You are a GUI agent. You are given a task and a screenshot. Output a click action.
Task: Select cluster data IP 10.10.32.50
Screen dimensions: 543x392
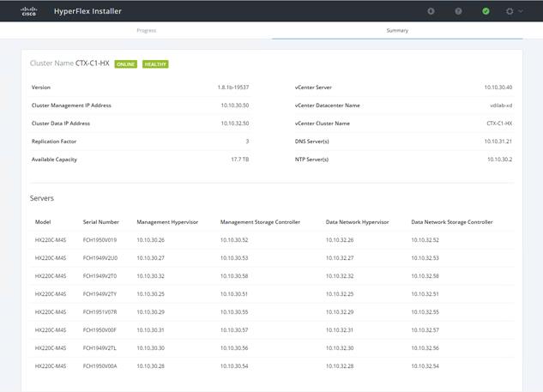(235, 124)
